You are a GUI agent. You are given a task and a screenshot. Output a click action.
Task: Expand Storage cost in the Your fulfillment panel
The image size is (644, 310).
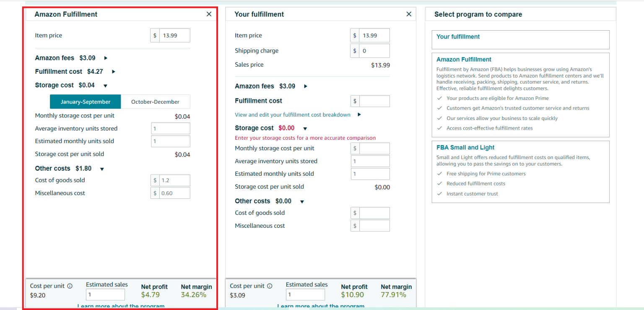tap(305, 128)
